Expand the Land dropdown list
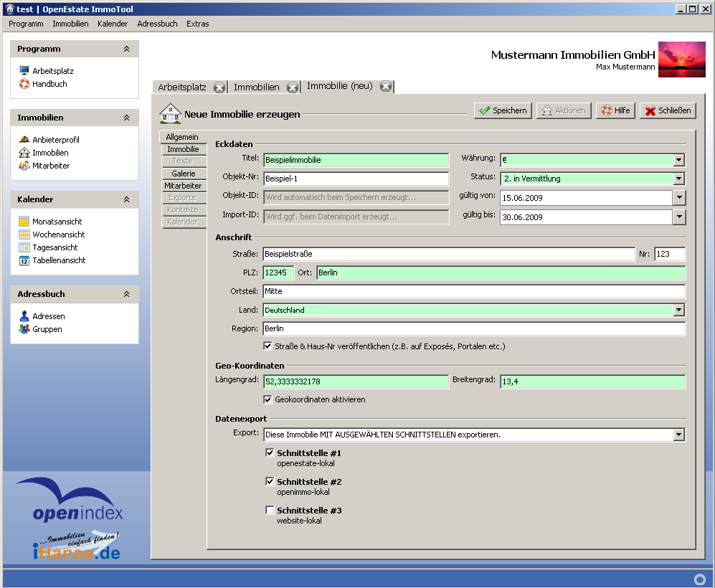Viewport: 715px width, 588px height. coord(678,310)
